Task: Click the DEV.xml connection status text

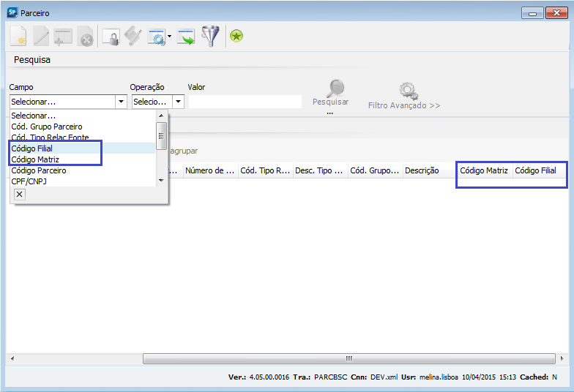Action: [x=384, y=377]
